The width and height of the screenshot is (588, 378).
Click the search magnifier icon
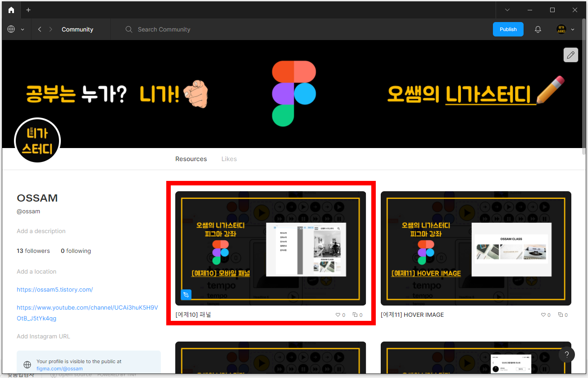click(x=129, y=29)
